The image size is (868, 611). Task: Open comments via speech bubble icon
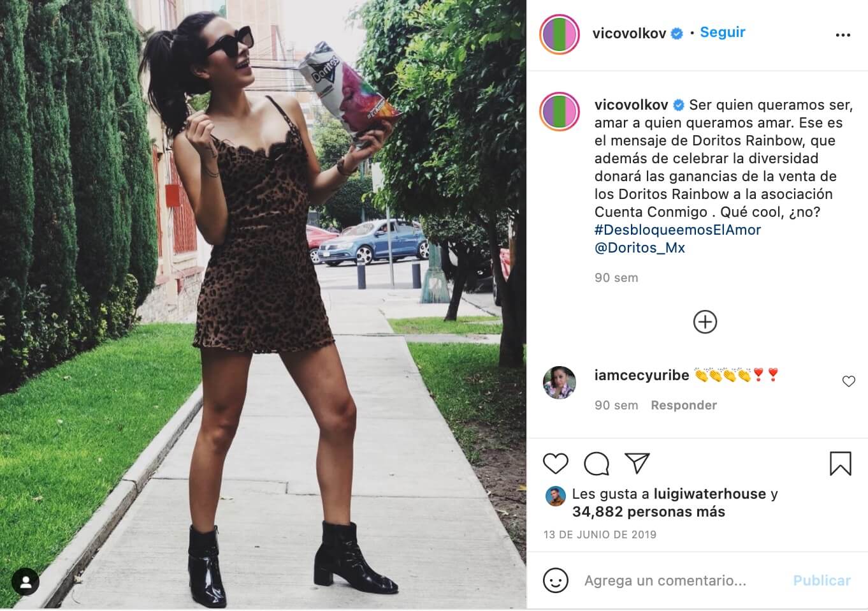pyautogui.click(x=597, y=464)
